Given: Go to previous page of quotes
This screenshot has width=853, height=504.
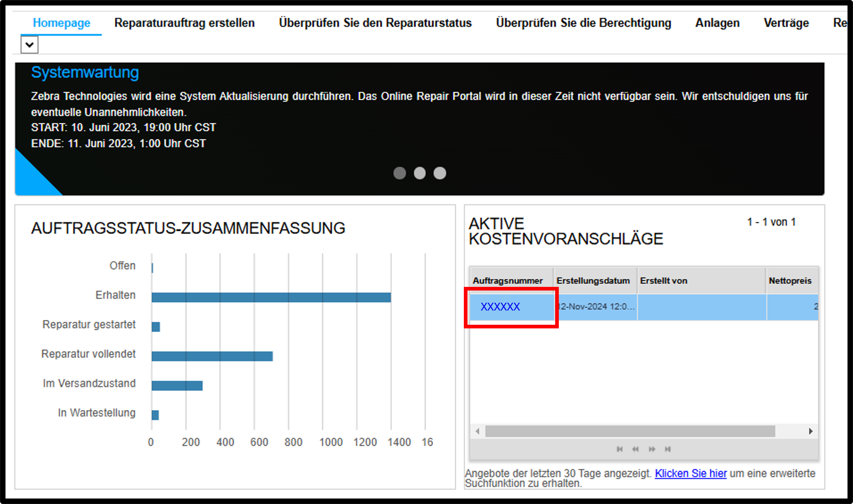Looking at the screenshot, I should (635, 449).
